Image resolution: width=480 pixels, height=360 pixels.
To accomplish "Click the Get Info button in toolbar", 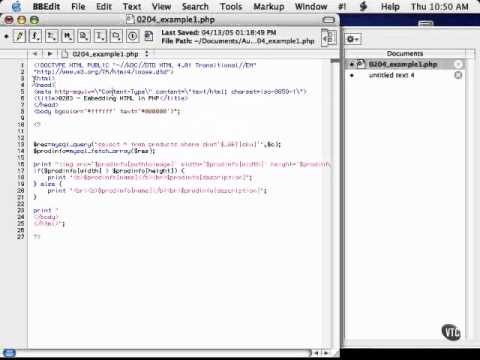I will 132,36.
